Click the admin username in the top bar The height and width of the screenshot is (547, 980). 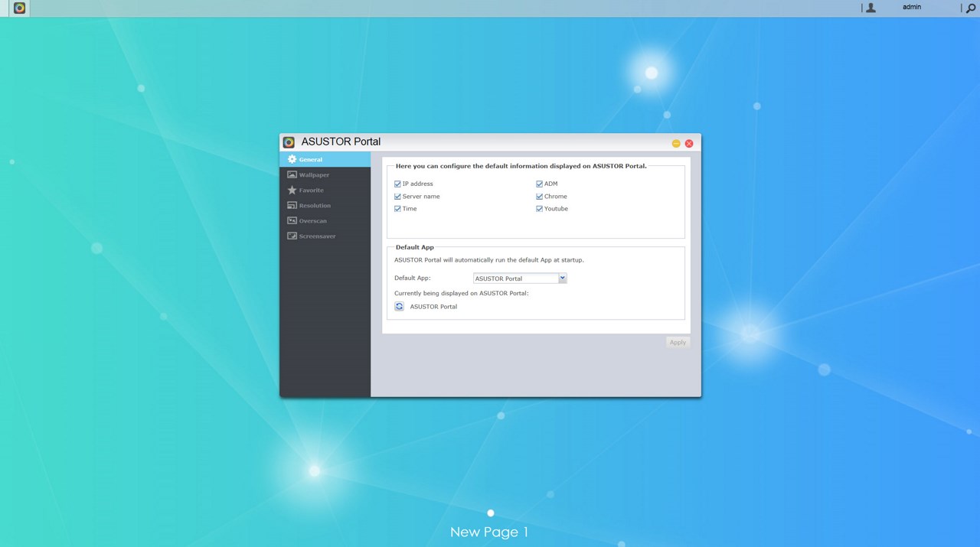click(x=912, y=7)
